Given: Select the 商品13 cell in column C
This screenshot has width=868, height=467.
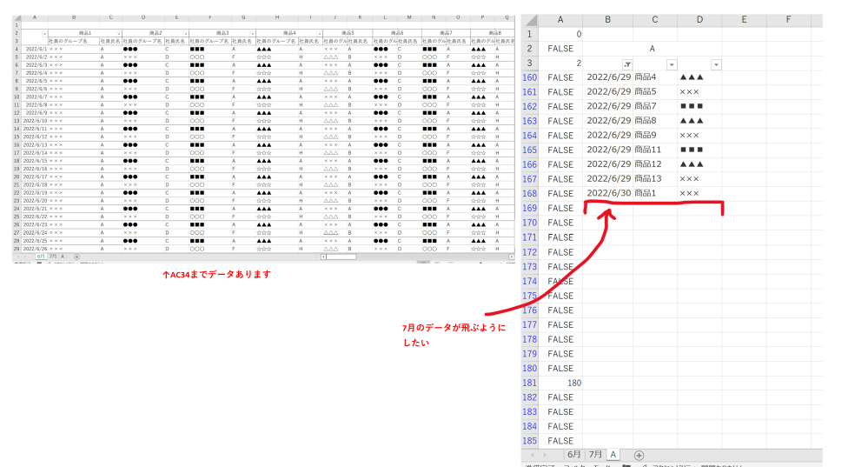Looking at the screenshot, I should (653, 178).
